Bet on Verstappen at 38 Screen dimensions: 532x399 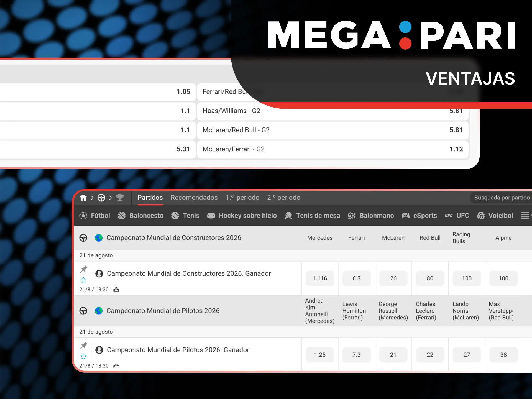(x=503, y=355)
